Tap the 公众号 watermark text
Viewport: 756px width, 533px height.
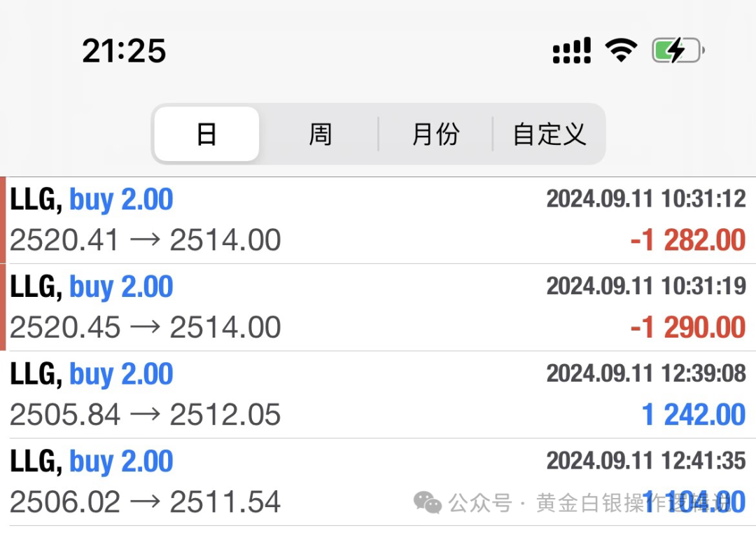tap(479, 503)
